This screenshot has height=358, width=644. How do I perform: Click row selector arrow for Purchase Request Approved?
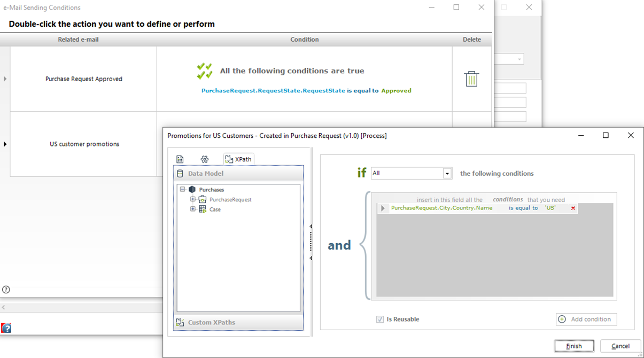click(5, 79)
